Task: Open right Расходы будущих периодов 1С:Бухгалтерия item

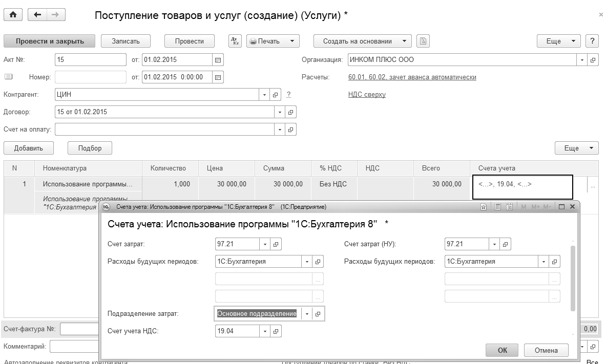Action: click(554, 262)
